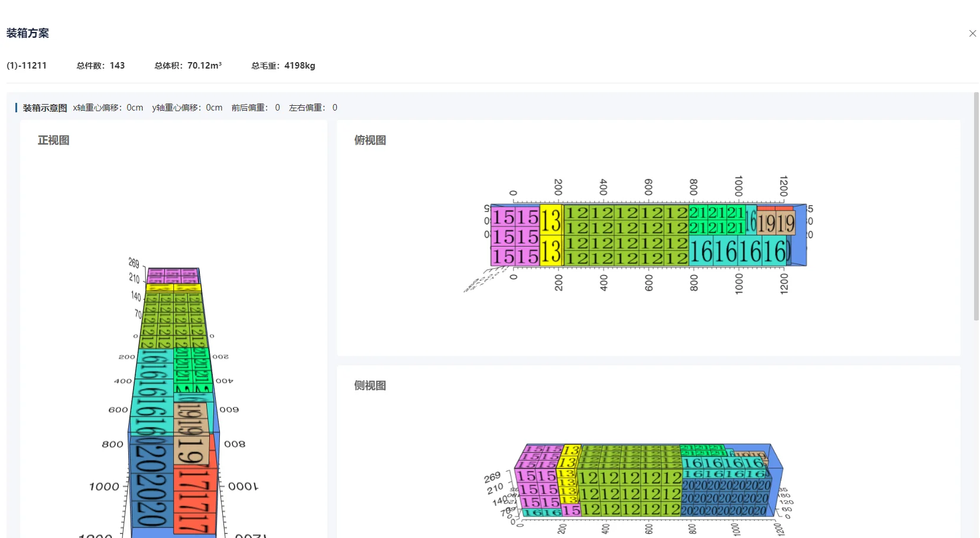980x538 pixels.
Task: Click the vertical scrollbar of the panel
Action: click(x=976, y=206)
